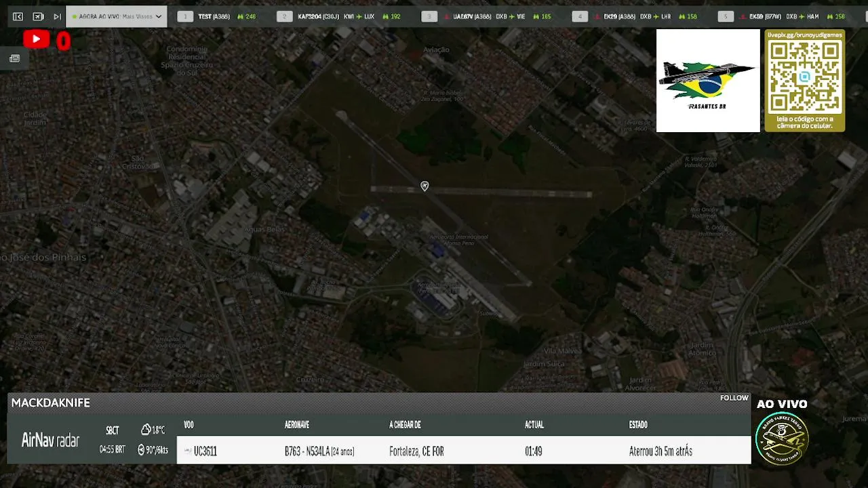Open the 'AGORA AO VIVO: Mais Vistos' dropdown
The image size is (868, 488).
117,16
